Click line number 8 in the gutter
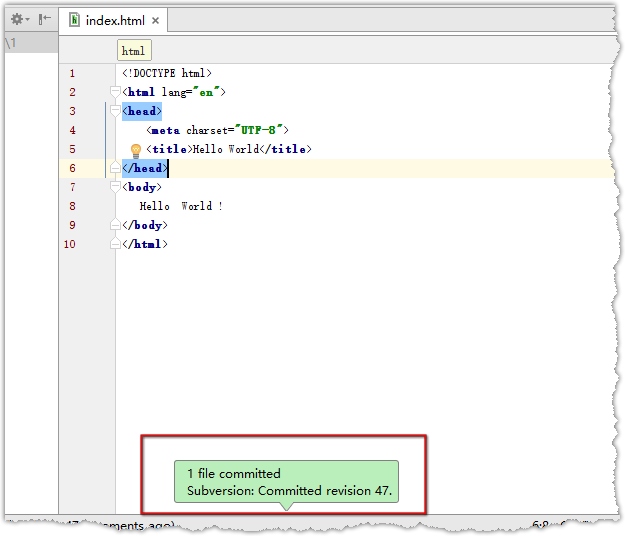This screenshot has width=625, height=536. point(72,206)
